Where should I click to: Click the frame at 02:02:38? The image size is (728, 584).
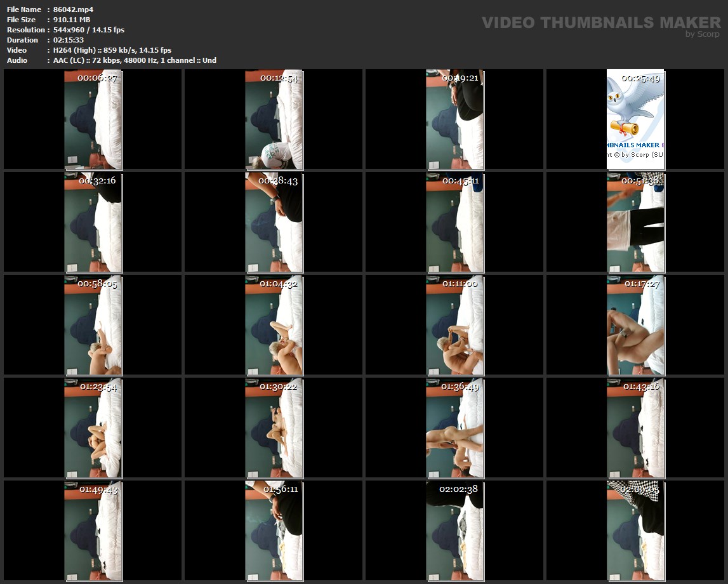[454, 531]
